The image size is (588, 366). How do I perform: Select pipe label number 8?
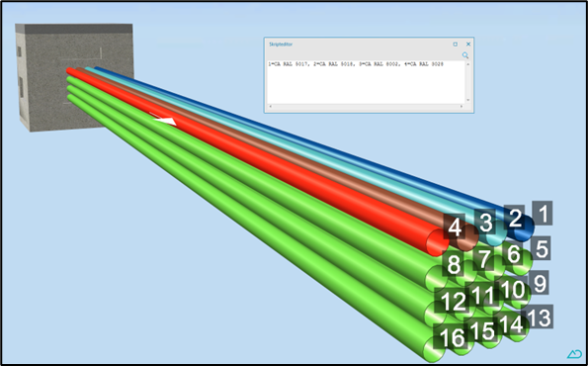tap(454, 264)
